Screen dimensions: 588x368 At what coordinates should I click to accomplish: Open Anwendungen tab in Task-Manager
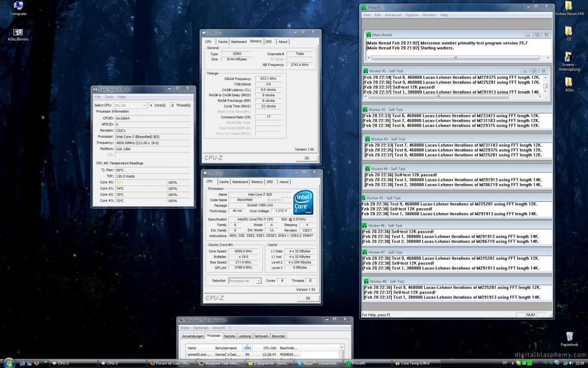193,336
